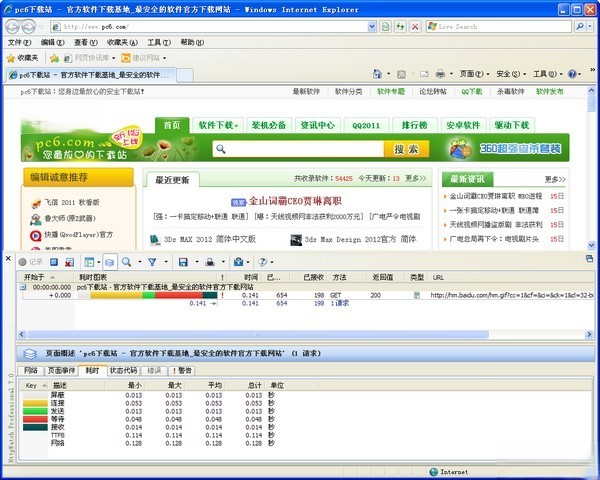Click the HttpWatch horizontal scrollbar

(x=258, y=335)
